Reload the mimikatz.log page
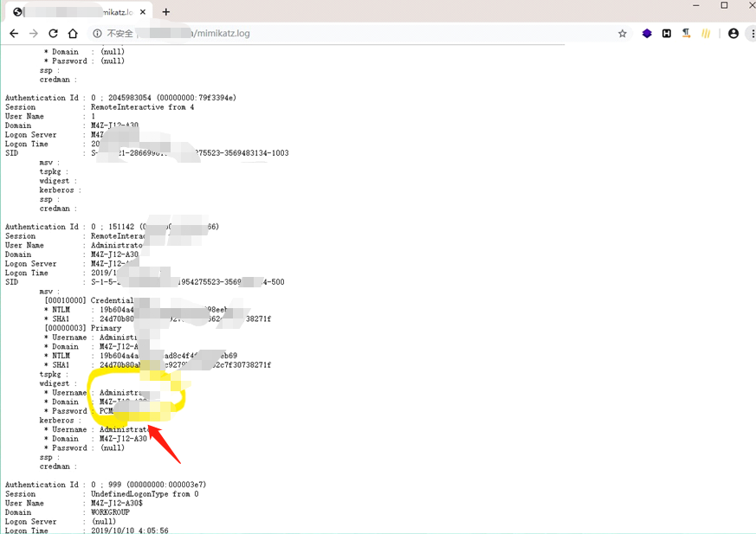 point(53,33)
